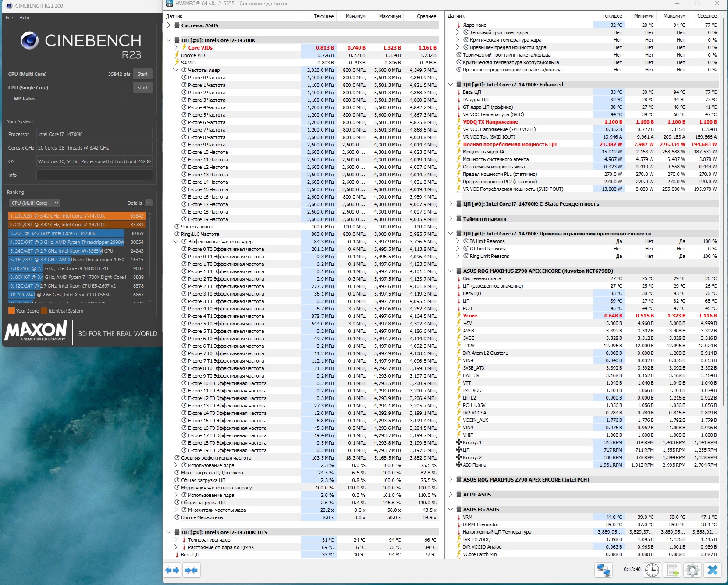Image resolution: width=728 pixels, height=585 pixels.
Task: Click the MAXON logo in Cinebench
Action: 36,331
